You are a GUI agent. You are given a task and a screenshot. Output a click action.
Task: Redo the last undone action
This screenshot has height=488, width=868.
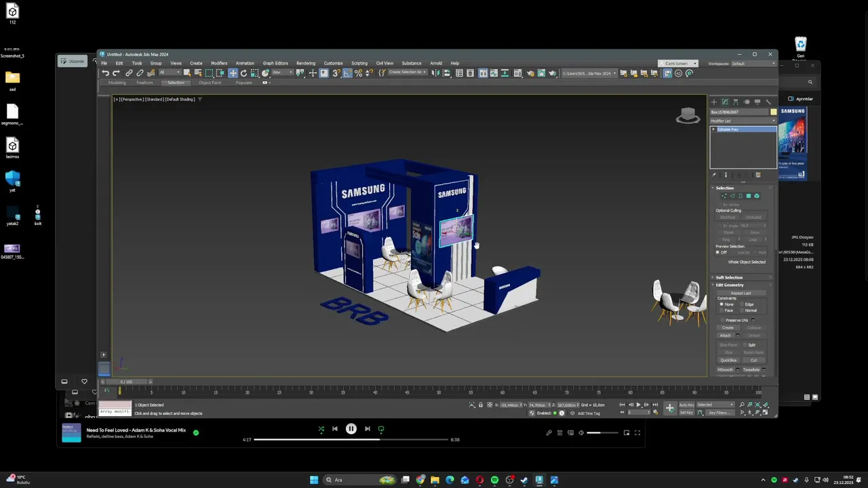(x=116, y=73)
